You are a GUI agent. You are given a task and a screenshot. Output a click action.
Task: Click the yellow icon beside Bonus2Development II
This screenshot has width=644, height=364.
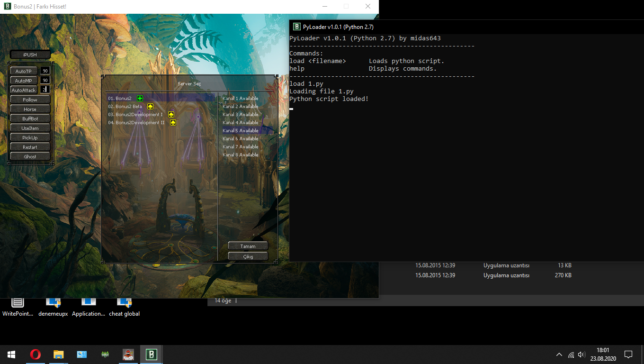click(x=173, y=122)
